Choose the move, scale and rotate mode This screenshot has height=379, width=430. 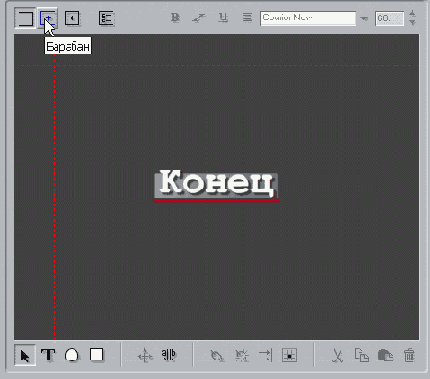(145, 356)
